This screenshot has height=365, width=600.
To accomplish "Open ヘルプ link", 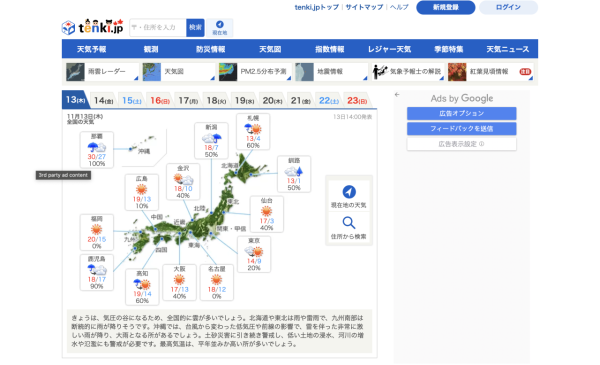I will point(399,7).
